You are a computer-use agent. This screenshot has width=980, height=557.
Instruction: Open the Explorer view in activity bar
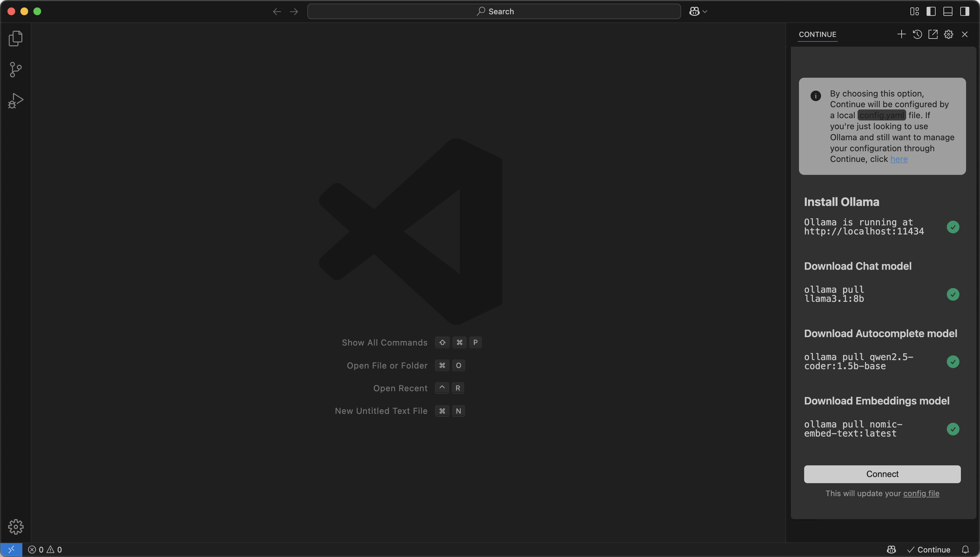pos(16,38)
